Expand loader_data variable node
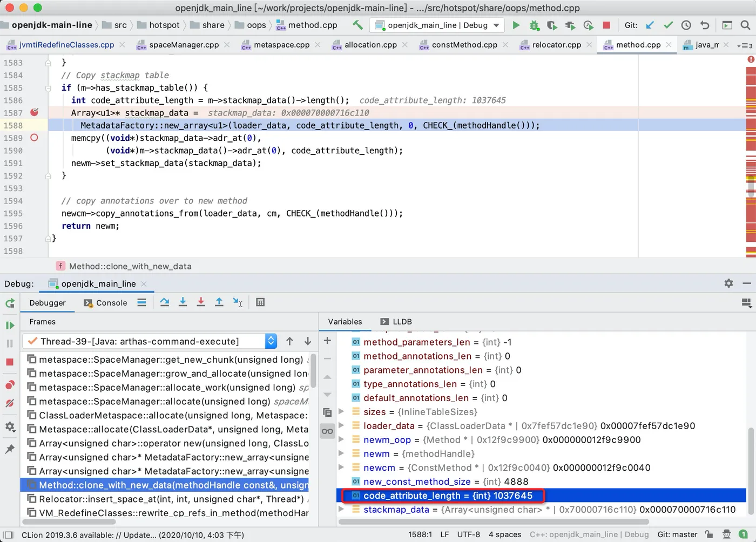 (x=341, y=426)
